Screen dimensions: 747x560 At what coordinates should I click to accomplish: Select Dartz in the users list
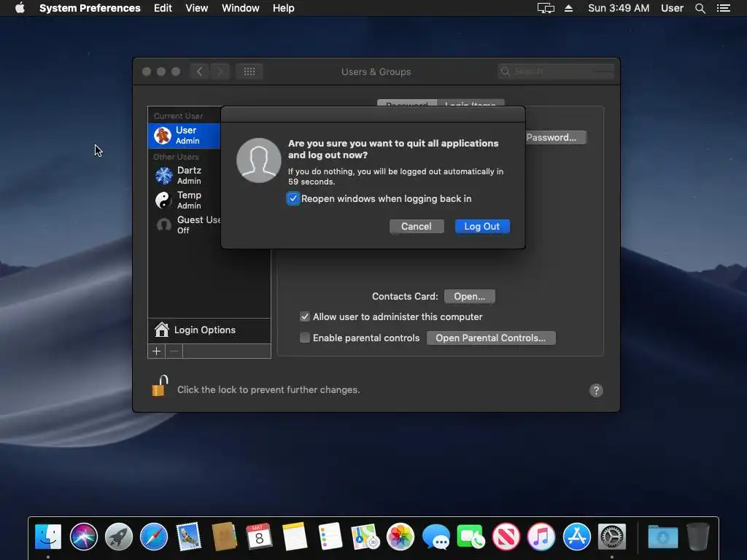(x=185, y=175)
